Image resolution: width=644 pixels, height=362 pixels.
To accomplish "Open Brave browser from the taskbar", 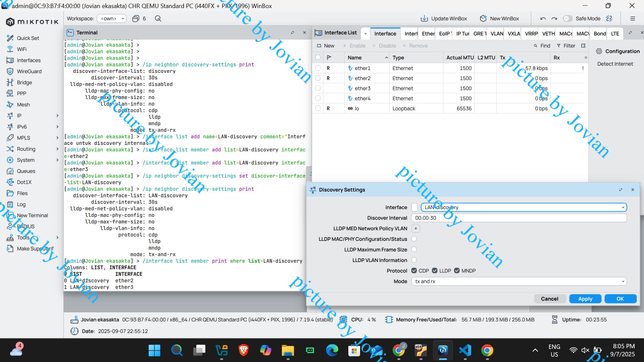I will click(x=244, y=350).
